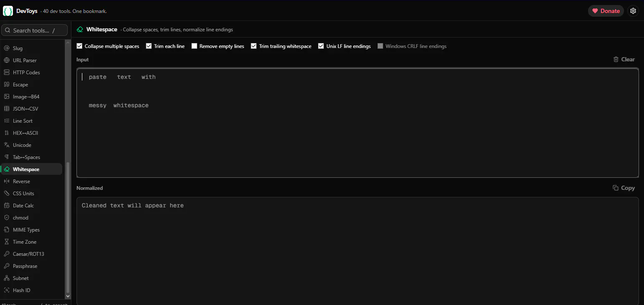This screenshot has height=305, width=644.
Task: Open the Reverse tool
Action: (x=31, y=181)
